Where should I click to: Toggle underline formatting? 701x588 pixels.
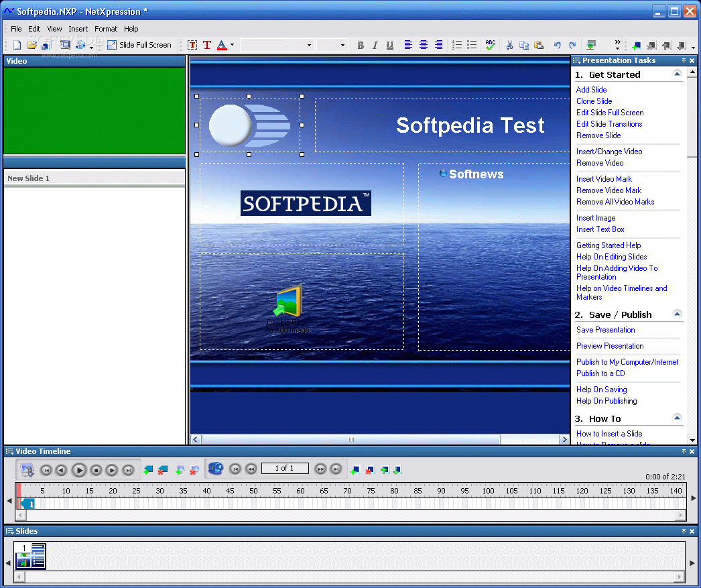pyautogui.click(x=390, y=45)
